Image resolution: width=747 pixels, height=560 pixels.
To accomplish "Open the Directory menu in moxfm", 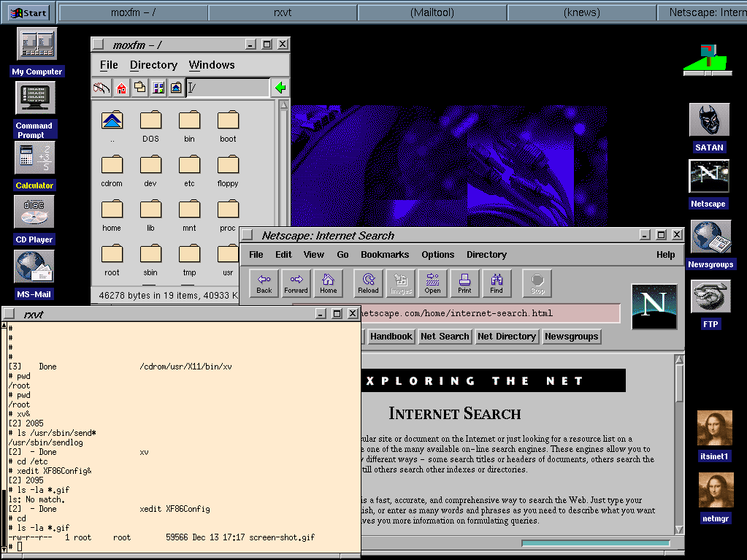I will coord(153,65).
